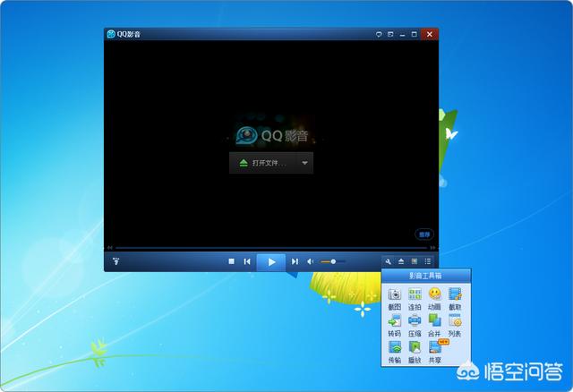This screenshot has height=392, width=573.
Task: Click the 打开文件 open file button
Action: click(x=263, y=163)
